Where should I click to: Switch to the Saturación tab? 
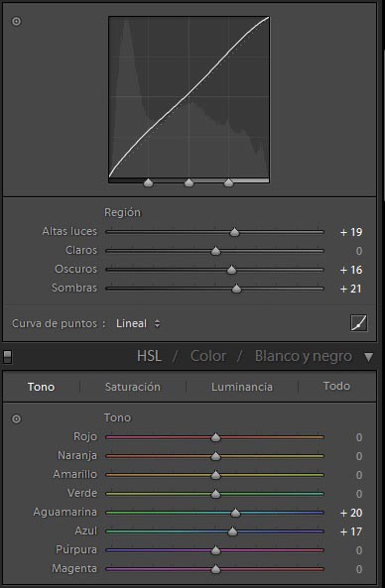[x=132, y=387]
